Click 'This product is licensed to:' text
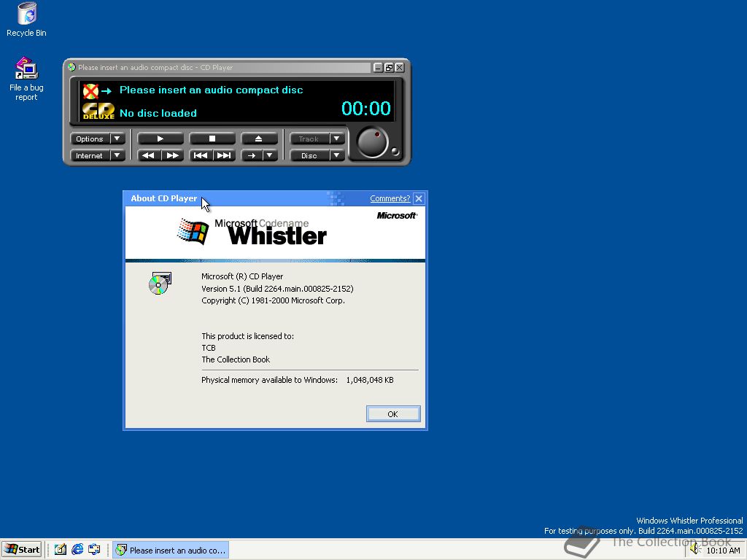This screenshot has width=747, height=560. [248, 336]
